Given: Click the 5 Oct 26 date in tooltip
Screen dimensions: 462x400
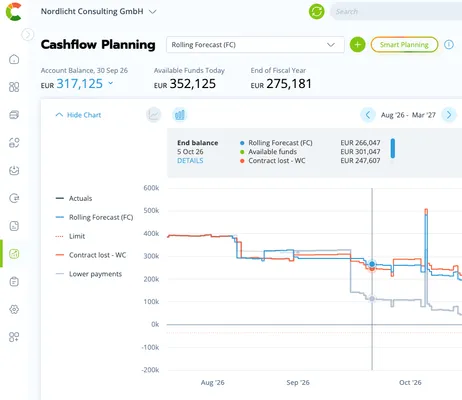Looking at the screenshot, I should click(190, 152).
